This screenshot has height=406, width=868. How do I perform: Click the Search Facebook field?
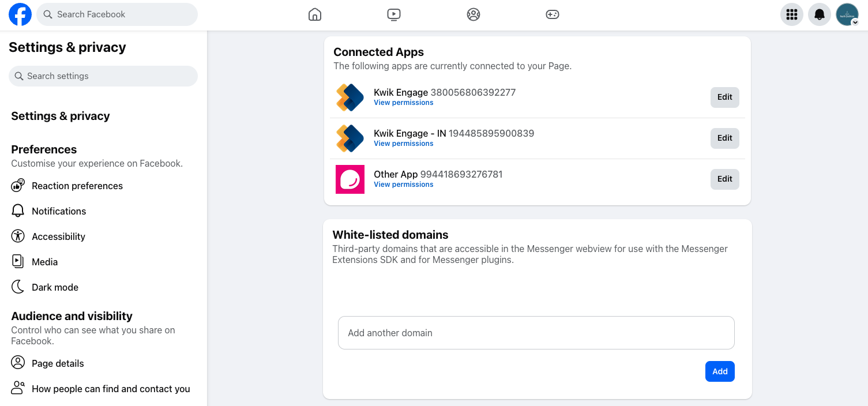(117, 14)
